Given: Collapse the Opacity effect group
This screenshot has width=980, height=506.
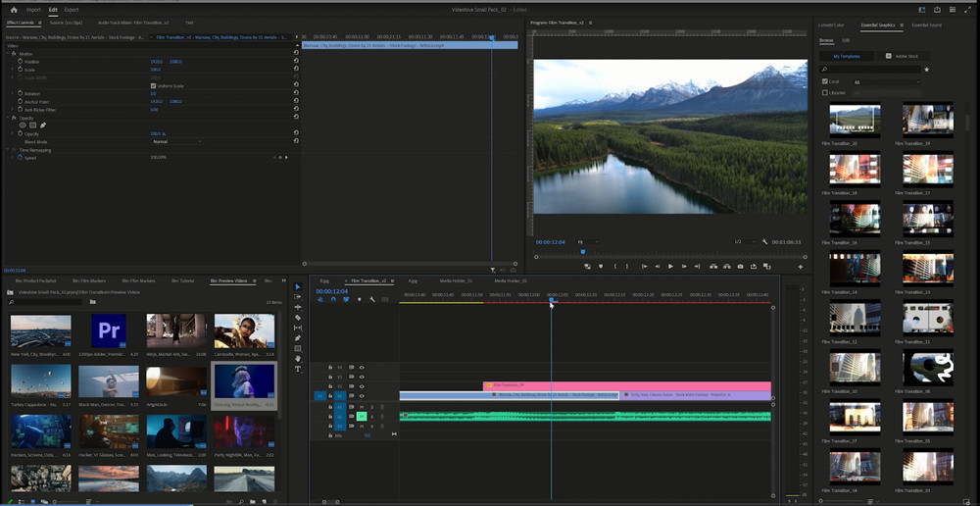Looking at the screenshot, I should point(8,118).
